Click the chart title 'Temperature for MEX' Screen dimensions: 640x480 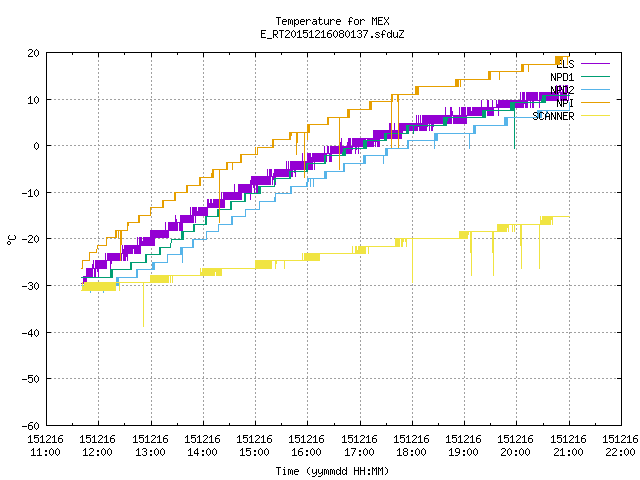click(x=332, y=21)
